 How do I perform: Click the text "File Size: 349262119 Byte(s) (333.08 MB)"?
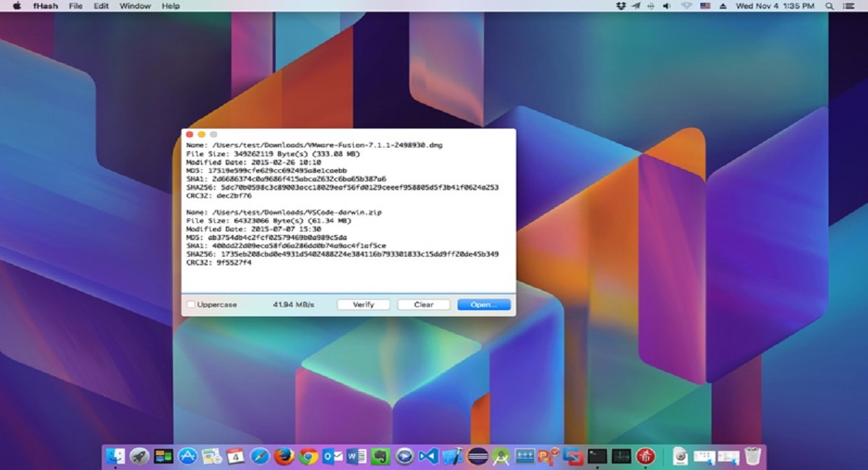click(x=273, y=153)
